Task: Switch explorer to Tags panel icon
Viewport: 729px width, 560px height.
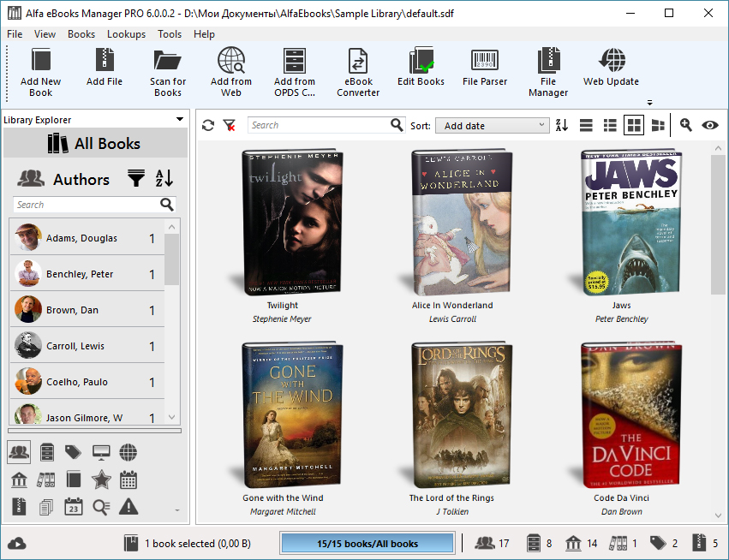Action: coord(73,452)
